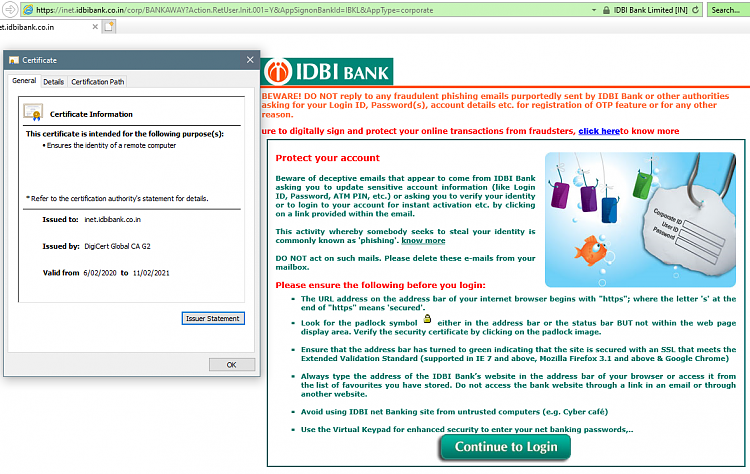Open the 'know more' phishing link
Image resolution: width=750 pixels, height=474 pixels.
423,241
